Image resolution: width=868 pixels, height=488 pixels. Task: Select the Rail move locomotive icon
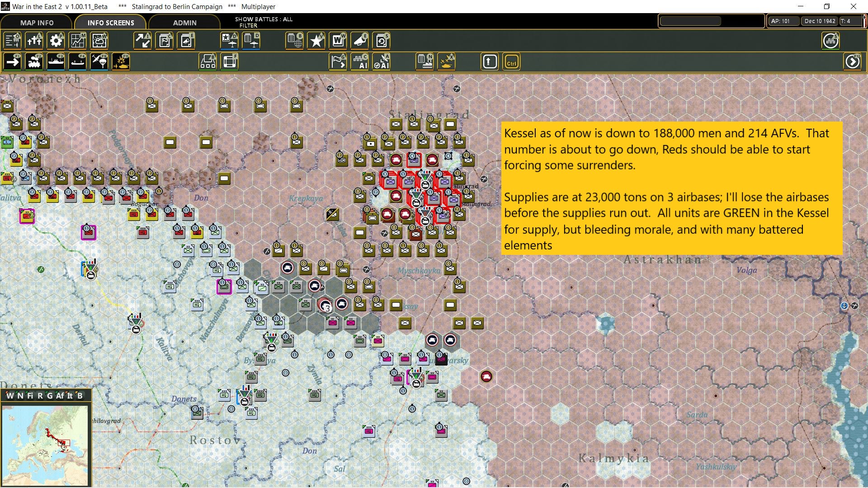point(34,62)
